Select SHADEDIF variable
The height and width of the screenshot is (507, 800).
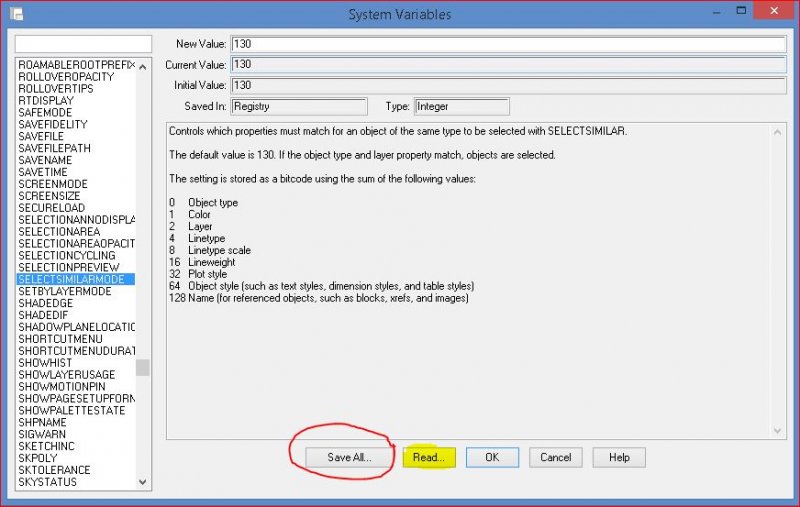point(43,315)
